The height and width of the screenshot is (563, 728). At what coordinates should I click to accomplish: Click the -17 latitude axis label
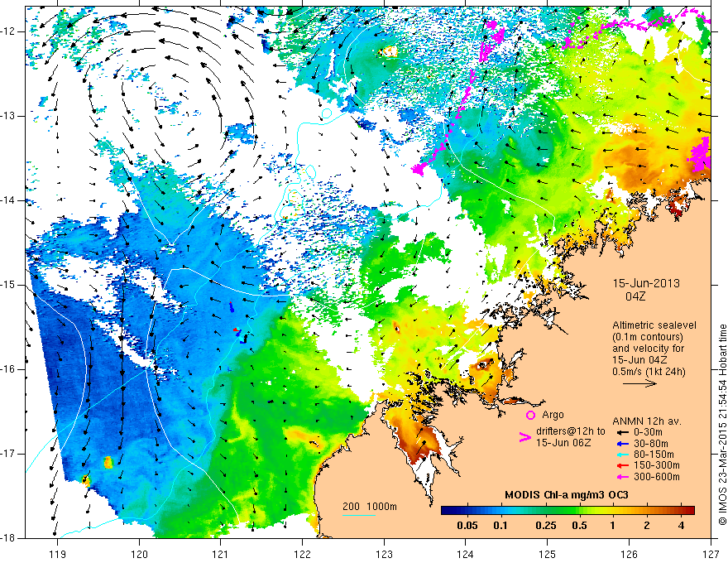point(8,454)
